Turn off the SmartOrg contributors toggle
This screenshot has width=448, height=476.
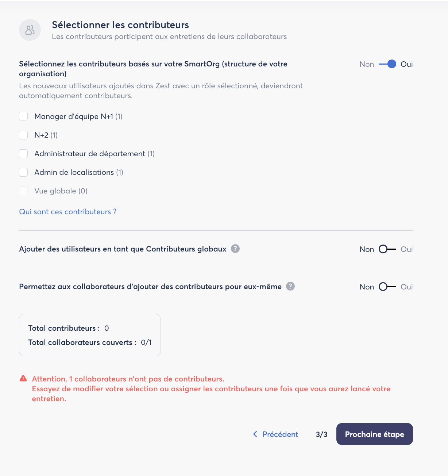coord(387,64)
